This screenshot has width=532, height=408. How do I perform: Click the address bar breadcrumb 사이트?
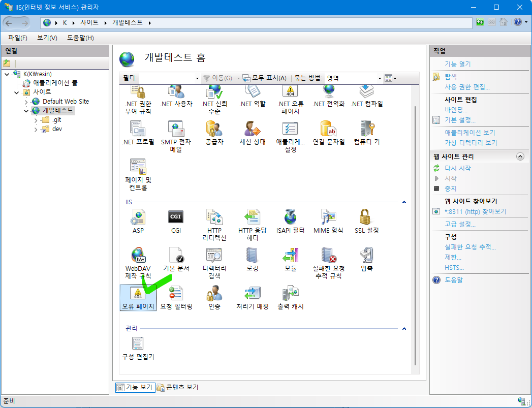point(89,22)
